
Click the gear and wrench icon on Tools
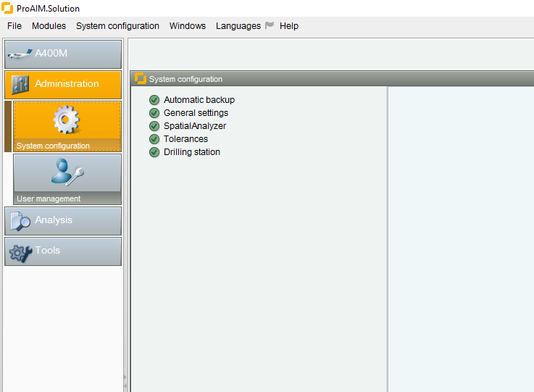click(20, 253)
